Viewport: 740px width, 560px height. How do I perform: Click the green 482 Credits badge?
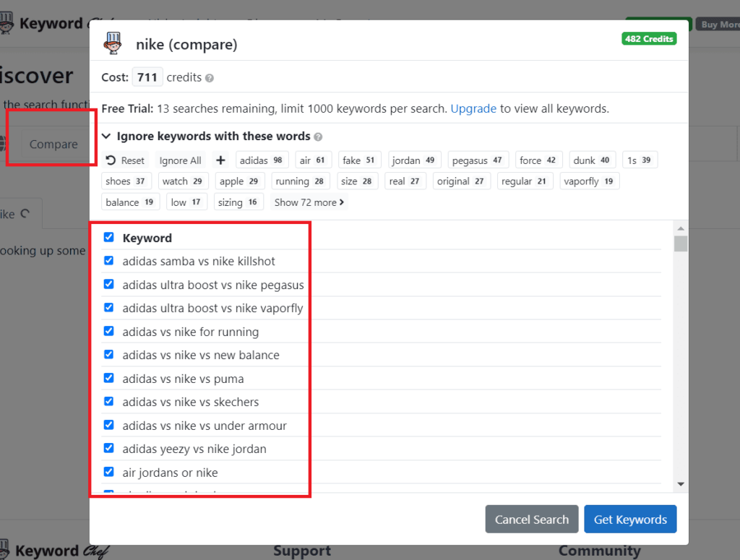[x=649, y=38]
